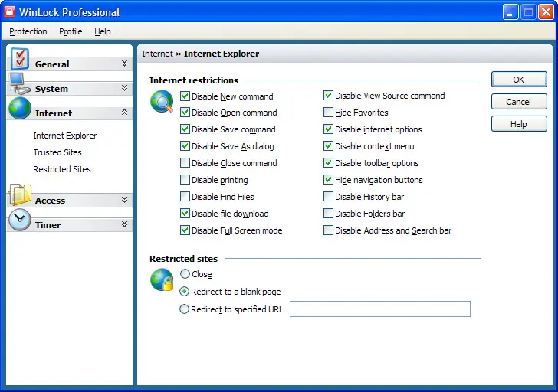This screenshot has height=392, width=558.
Task: Expand the Access section chevron
Action: 124,200
